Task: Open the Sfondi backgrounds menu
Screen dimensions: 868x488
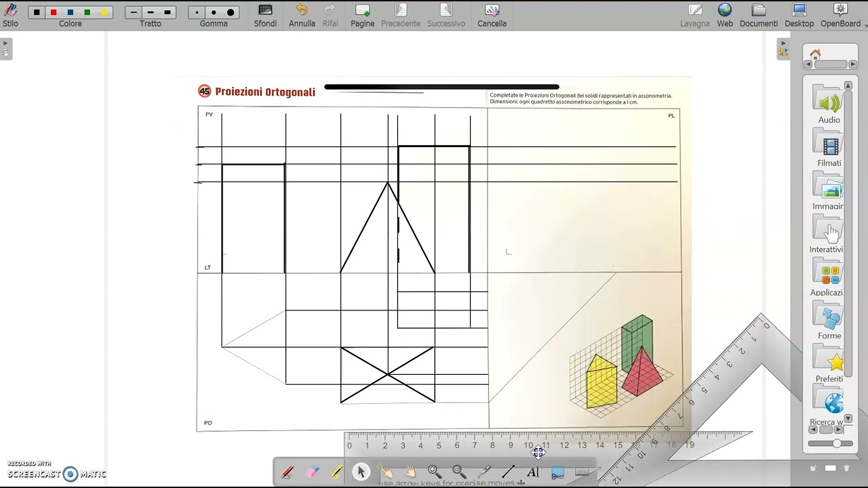Action: tap(265, 15)
